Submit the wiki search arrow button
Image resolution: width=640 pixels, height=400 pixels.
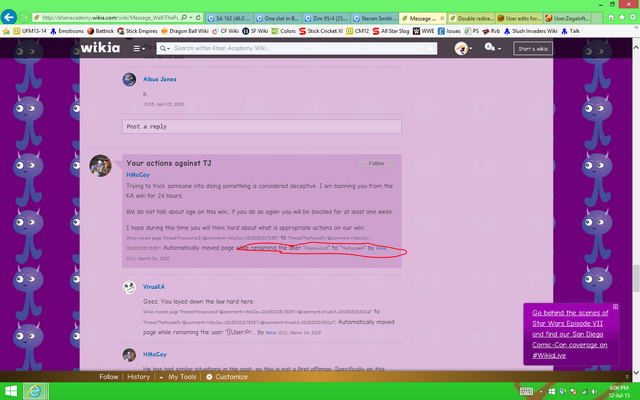431,48
